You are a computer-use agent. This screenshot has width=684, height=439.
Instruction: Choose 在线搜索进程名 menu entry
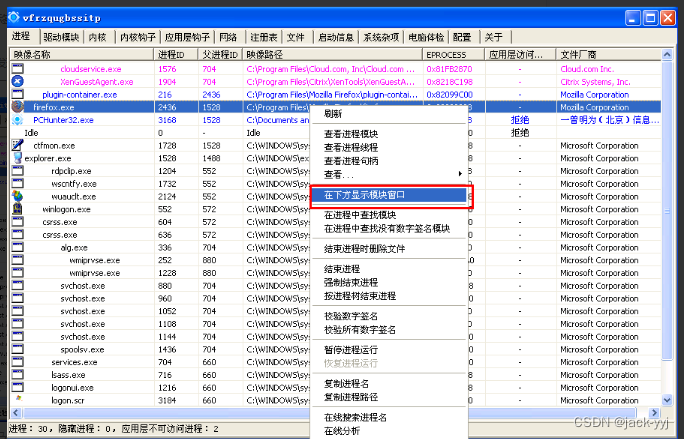[x=389, y=417]
